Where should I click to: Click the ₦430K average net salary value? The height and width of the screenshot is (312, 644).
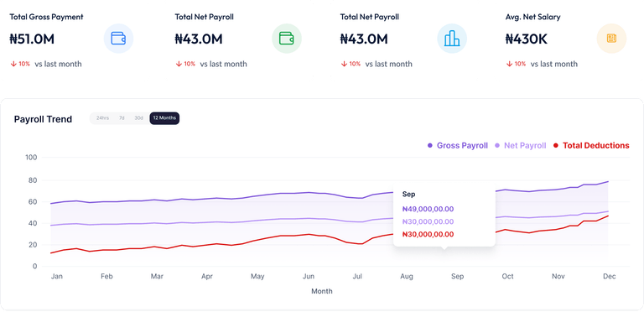pos(526,39)
